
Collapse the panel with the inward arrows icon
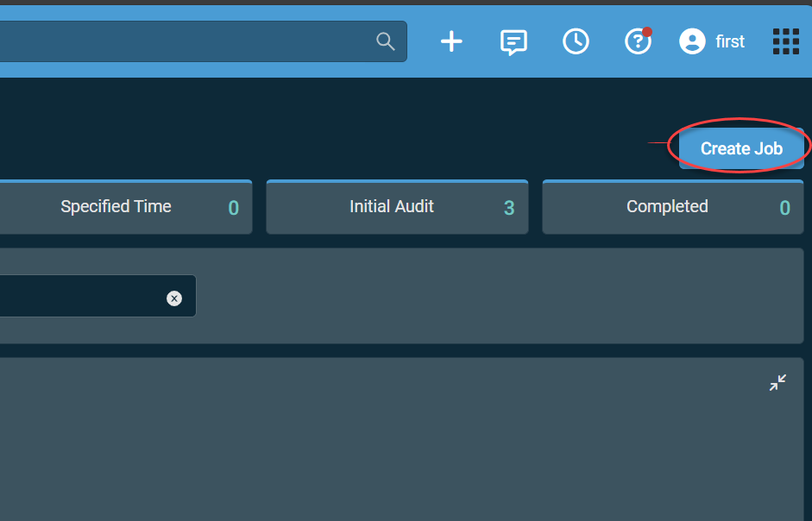[x=777, y=383]
